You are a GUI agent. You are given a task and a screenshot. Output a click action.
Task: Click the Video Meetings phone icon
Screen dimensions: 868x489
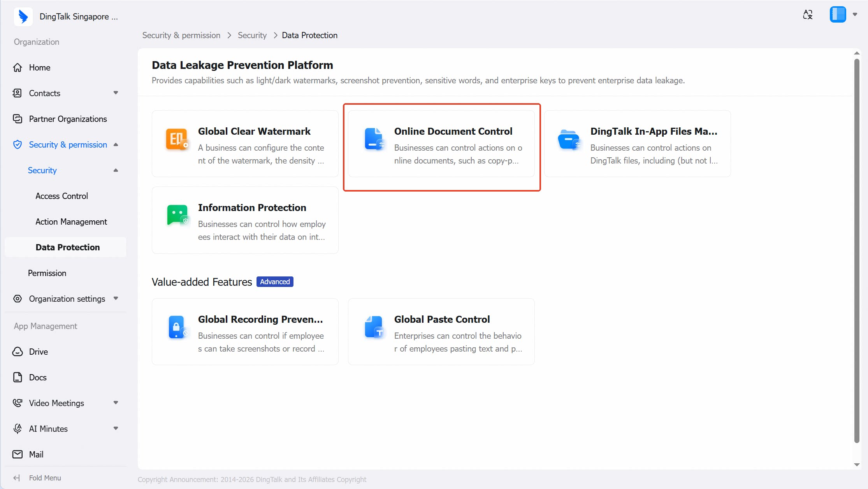click(18, 403)
